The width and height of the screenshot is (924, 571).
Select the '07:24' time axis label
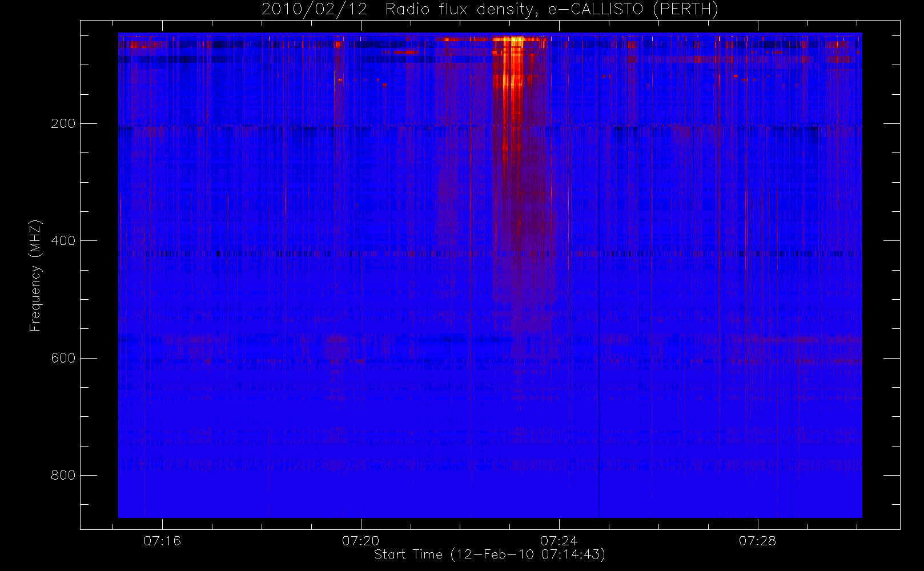(559, 541)
